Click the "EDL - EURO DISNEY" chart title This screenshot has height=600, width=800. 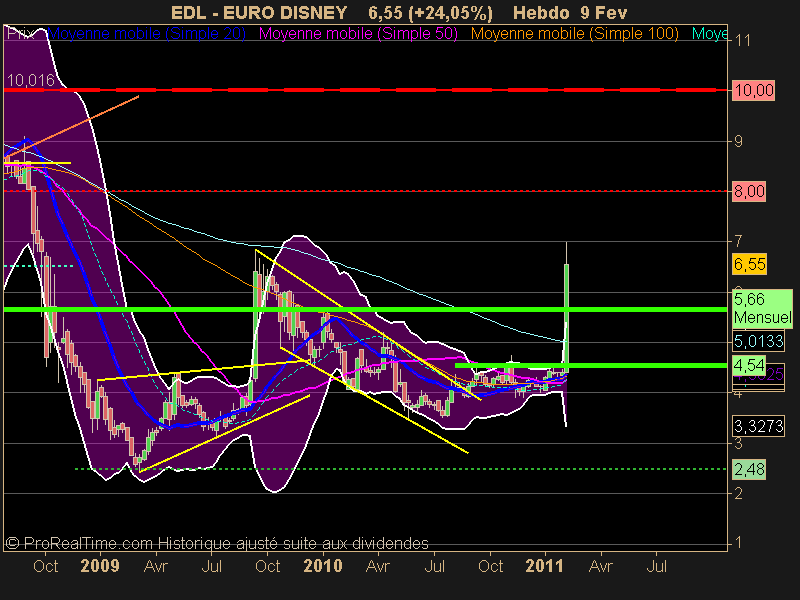click(259, 12)
